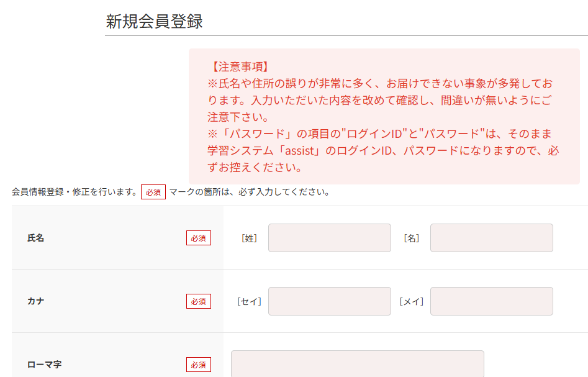
Task: Click the 【注意事項】 notice title
Action: [x=239, y=67]
